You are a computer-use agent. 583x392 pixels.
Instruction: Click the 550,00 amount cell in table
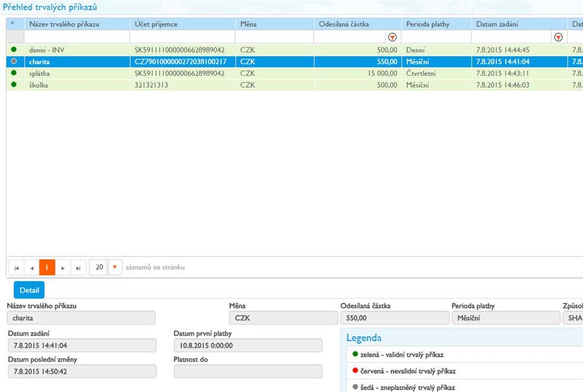(x=387, y=61)
